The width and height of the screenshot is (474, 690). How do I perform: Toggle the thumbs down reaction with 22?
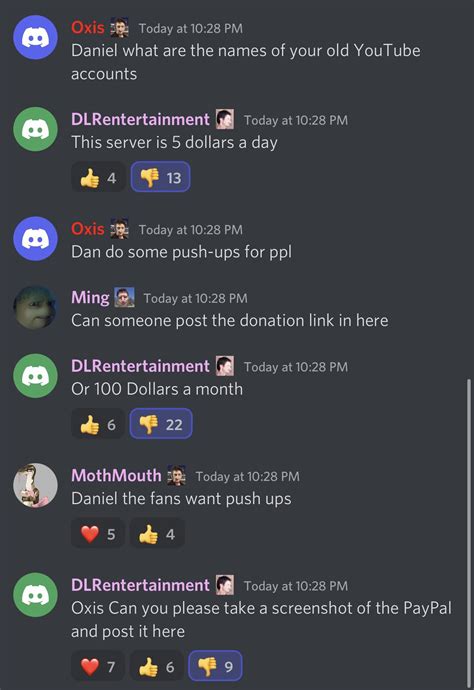(x=161, y=424)
